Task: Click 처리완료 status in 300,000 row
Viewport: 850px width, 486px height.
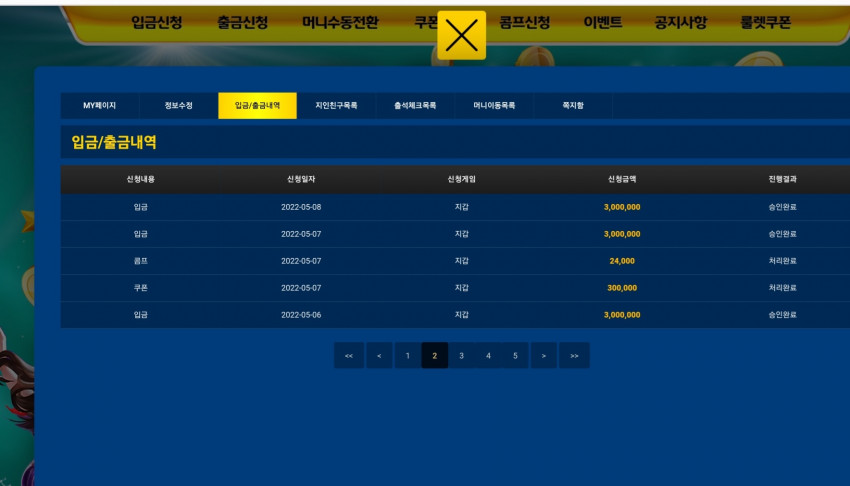Action: coord(782,288)
